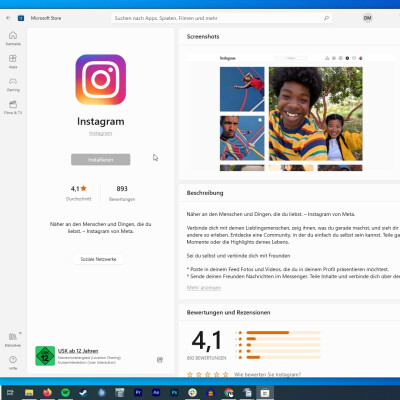Open the DM user profile avatar
This screenshot has height=400, width=400.
coord(367,18)
